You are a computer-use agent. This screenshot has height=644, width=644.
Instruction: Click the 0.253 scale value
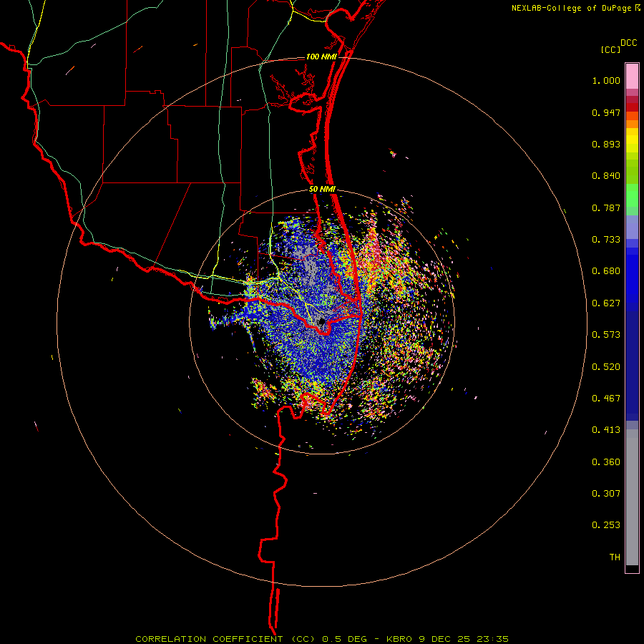(606, 525)
